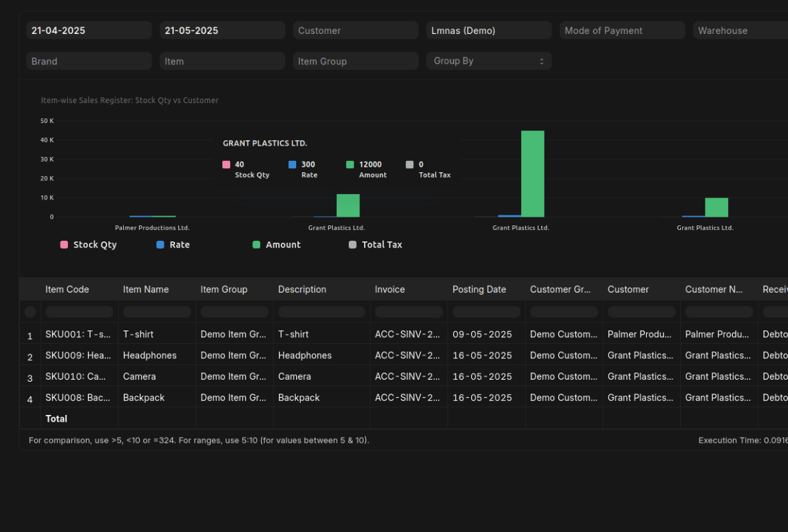This screenshot has width=788, height=532.
Task: Click the tallest green Amount bar for Grant Plastics
Action: pyautogui.click(x=532, y=173)
